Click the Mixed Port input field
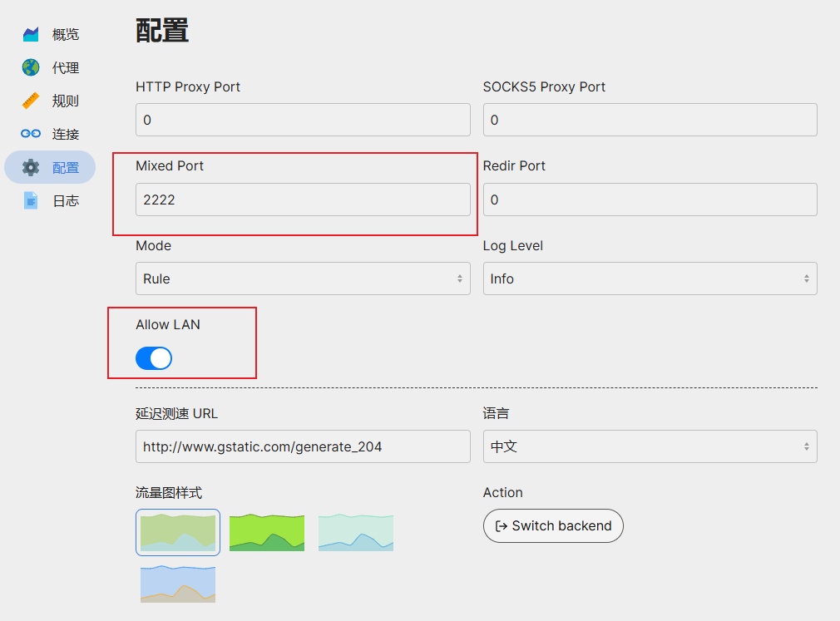840x621 pixels. [303, 200]
